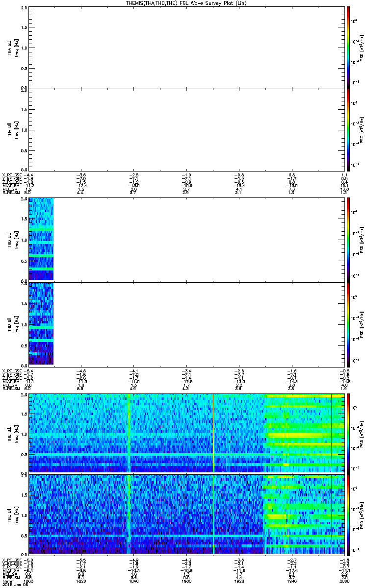Image resolution: width=368 pixels, height=588 pixels.
Task: Click the 'PSD [nT²/Hz]' label beside THA B⊥ color bar
Action: click(x=363, y=48)
